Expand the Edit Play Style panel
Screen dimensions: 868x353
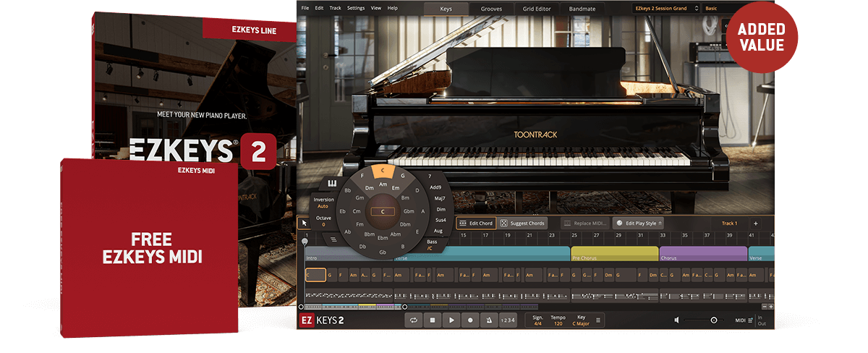[638, 223]
